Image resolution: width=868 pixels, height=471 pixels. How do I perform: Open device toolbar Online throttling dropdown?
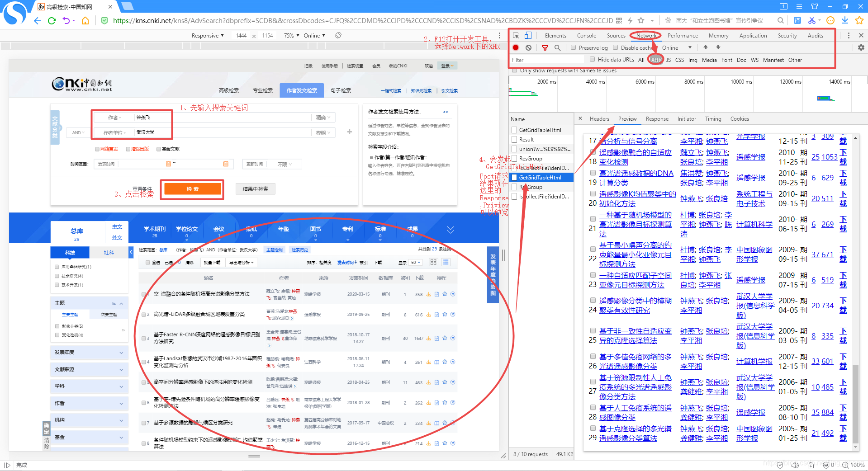tap(314, 35)
